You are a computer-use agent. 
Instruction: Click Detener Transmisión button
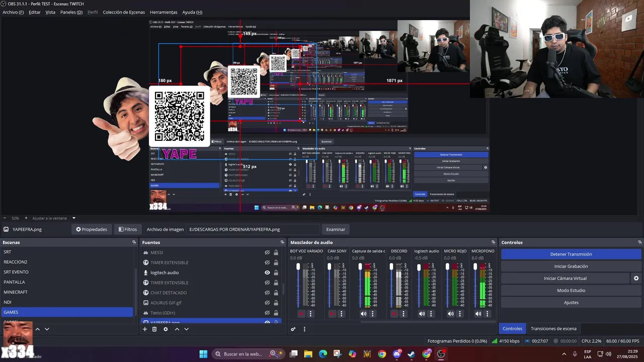point(571,254)
